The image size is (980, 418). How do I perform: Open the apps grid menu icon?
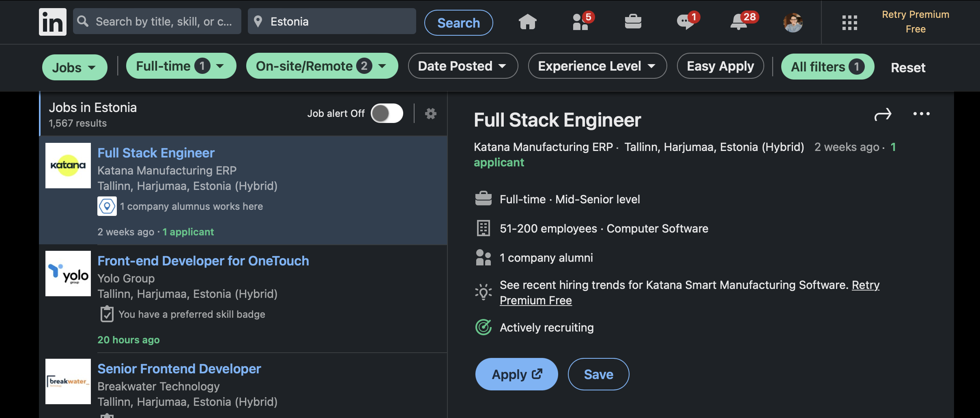point(849,23)
